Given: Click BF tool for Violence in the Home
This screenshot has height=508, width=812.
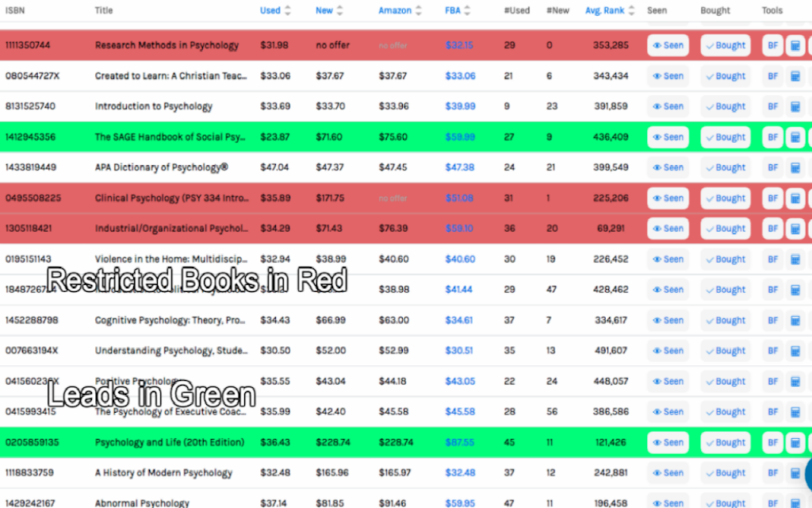Looking at the screenshot, I should pos(772,260).
